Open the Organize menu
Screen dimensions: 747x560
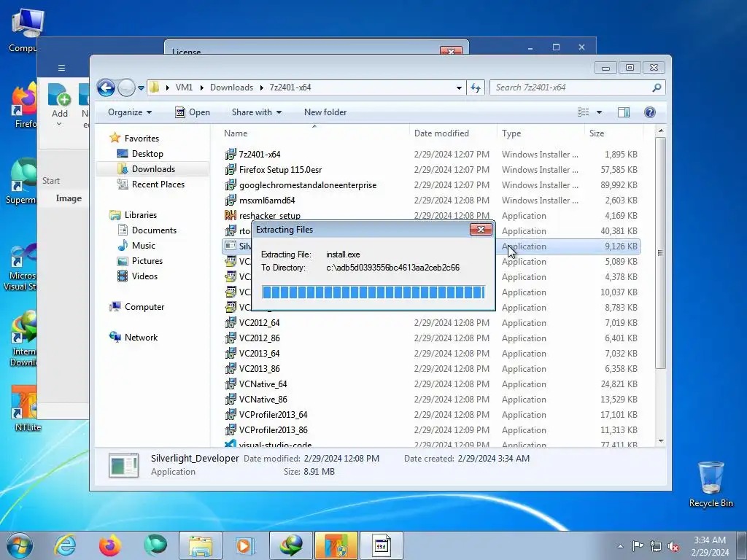coord(130,112)
